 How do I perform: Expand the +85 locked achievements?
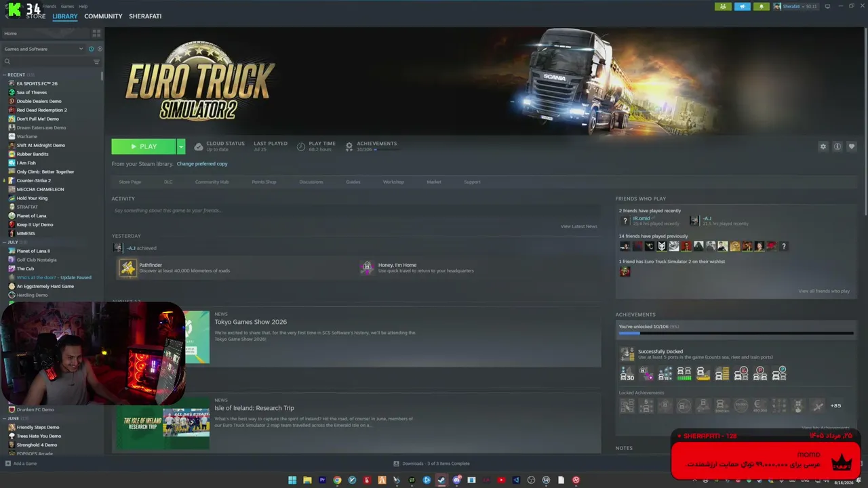click(x=835, y=406)
